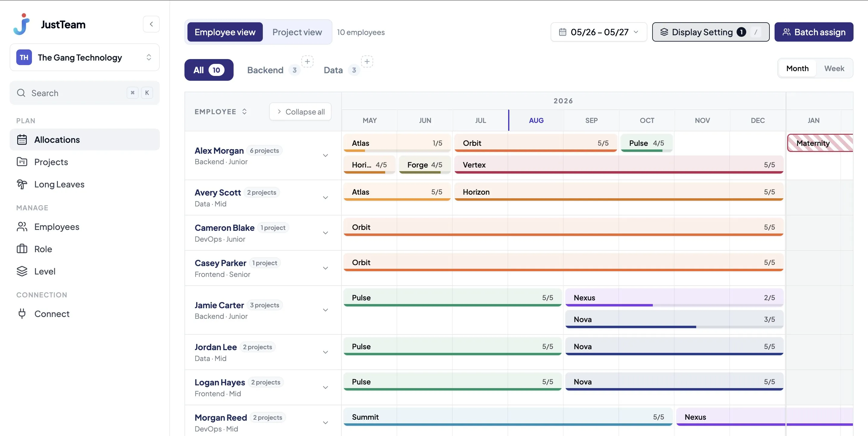Click Jamie Carter's Nova 3/5 allocation bar
The image size is (868, 436).
(674, 319)
